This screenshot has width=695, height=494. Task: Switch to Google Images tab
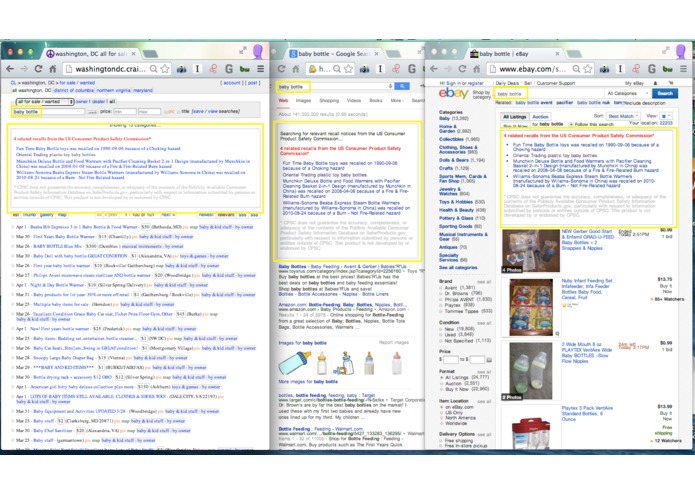pyautogui.click(x=303, y=101)
